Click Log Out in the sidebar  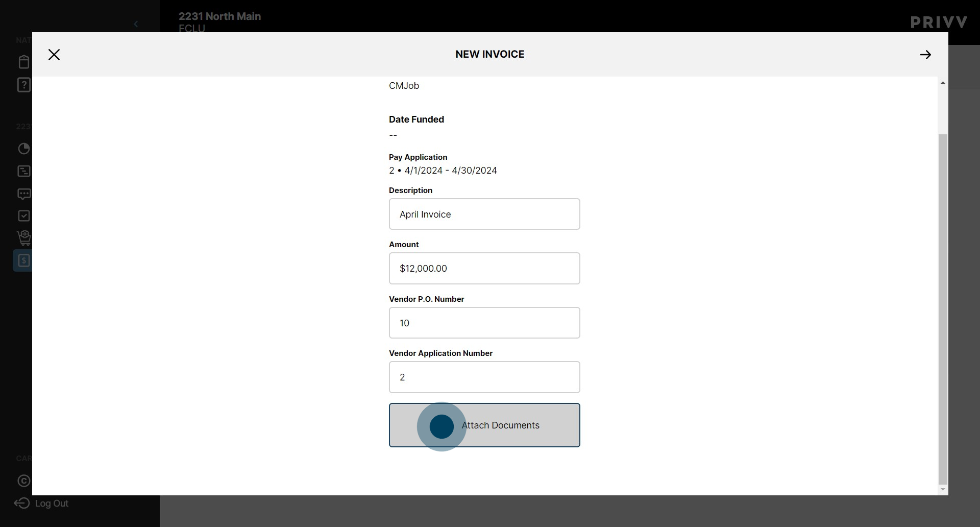(41, 504)
